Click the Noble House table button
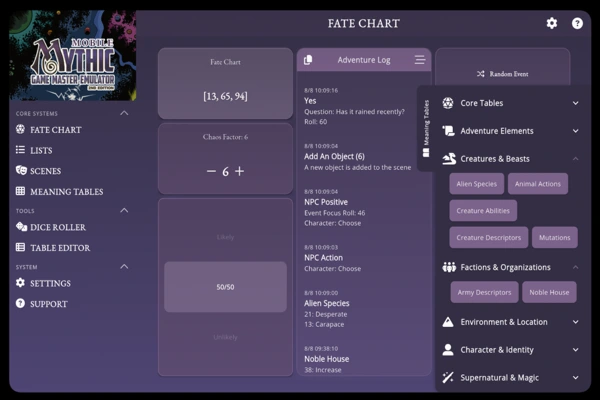 tap(549, 292)
